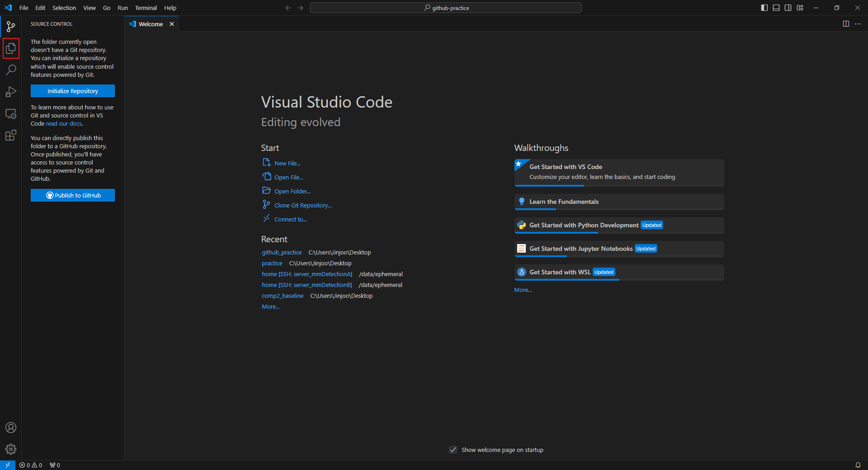Open the Help menu
This screenshot has width=868, height=470.
pyautogui.click(x=170, y=8)
